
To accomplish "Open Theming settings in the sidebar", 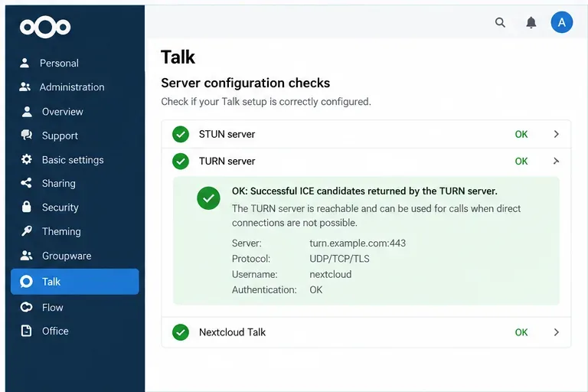I will [x=61, y=231].
